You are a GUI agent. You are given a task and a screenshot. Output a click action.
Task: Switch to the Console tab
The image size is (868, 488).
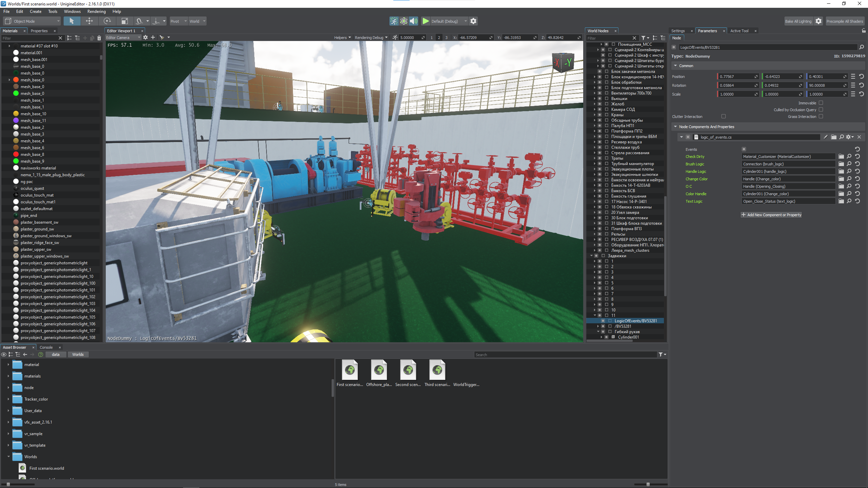click(46, 347)
